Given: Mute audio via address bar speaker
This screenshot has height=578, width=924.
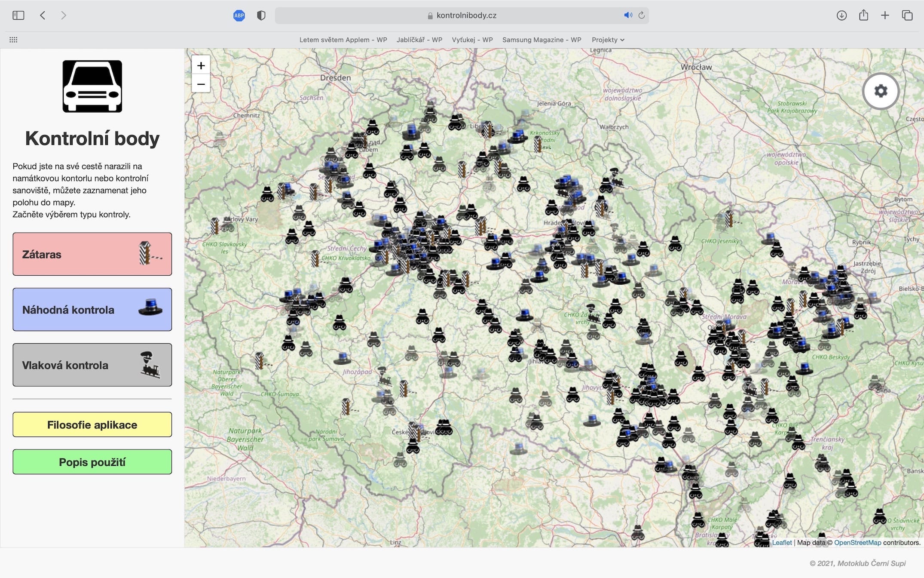Looking at the screenshot, I should pos(627,15).
